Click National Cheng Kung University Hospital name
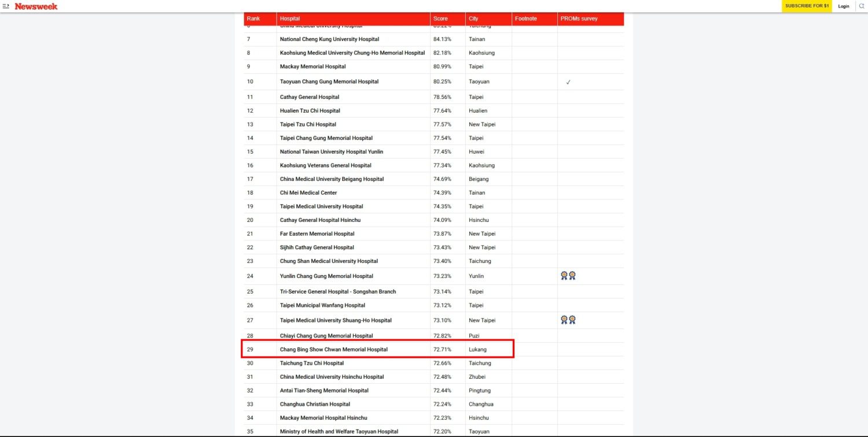 pos(329,39)
